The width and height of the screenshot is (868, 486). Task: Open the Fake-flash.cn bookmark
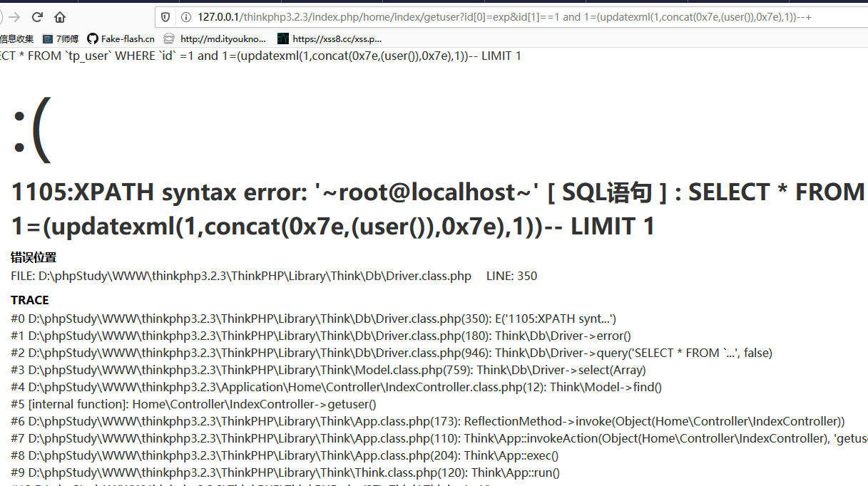tap(121, 38)
